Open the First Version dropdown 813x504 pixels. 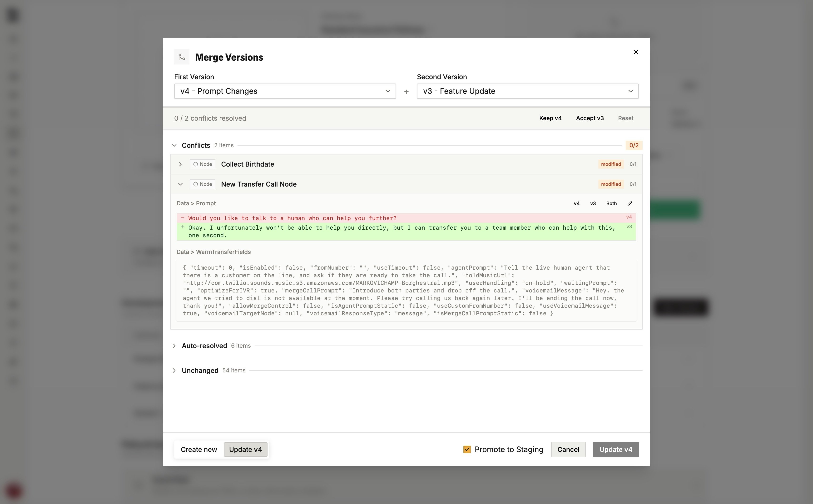click(285, 91)
